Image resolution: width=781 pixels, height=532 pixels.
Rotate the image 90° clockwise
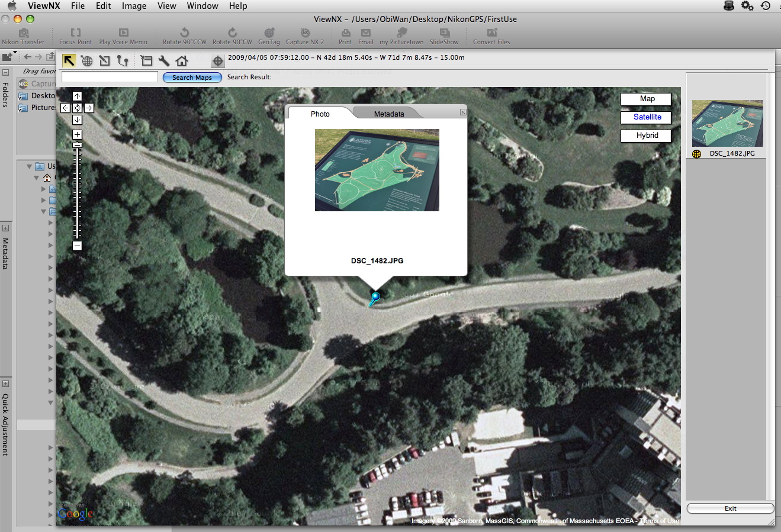(232, 37)
